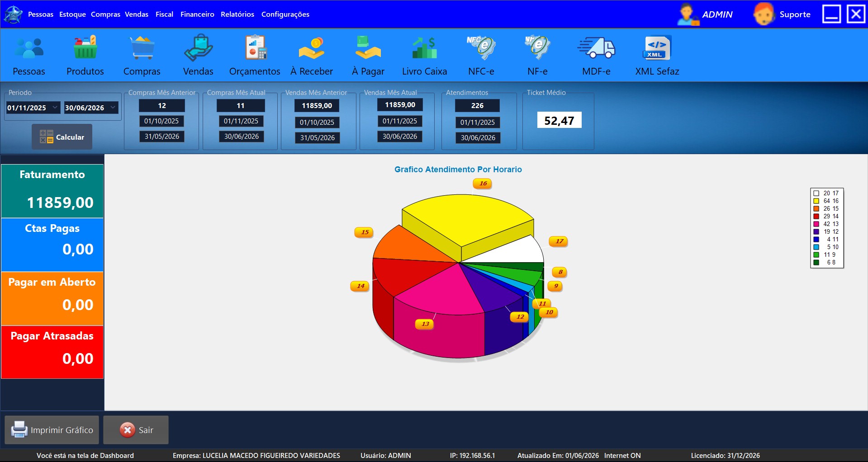Click the white legend swatch for hour 17
The image size is (868, 462).
point(816,193)
